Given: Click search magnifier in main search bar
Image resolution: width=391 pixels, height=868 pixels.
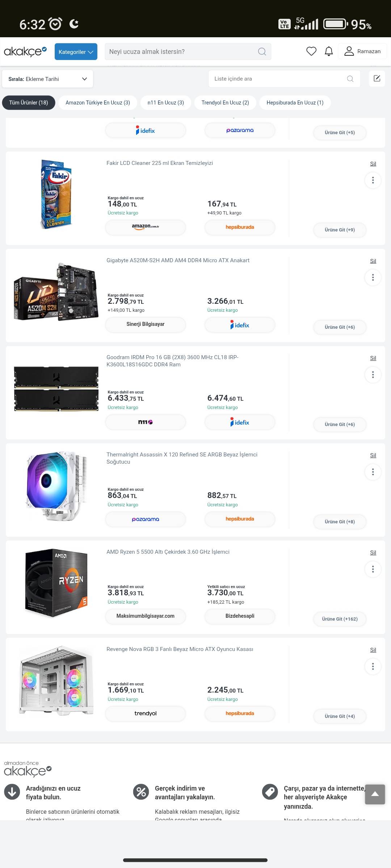Looking at the screenshot, I should 262,52.
